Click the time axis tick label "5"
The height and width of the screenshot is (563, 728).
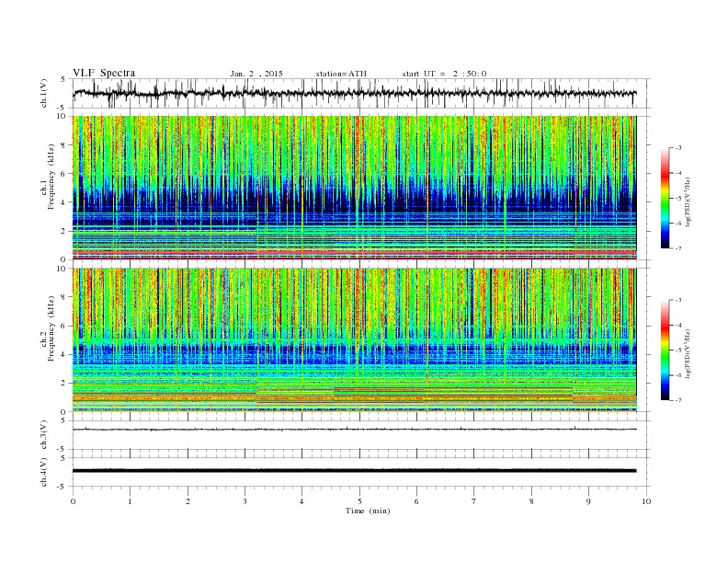(x=359, y=501)
